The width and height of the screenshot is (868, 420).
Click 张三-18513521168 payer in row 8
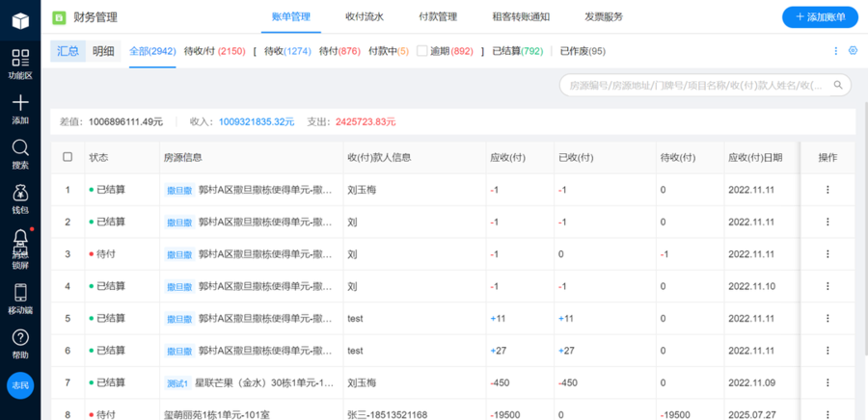point(387,415)
